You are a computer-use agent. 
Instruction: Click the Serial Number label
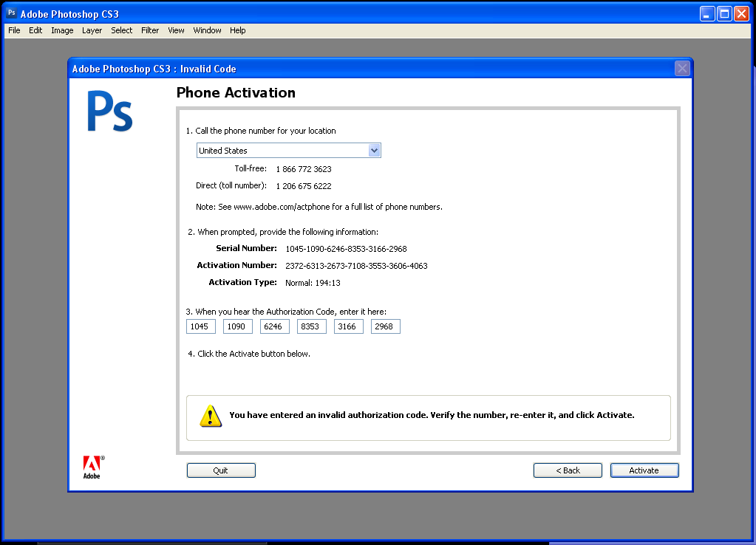point(246,248)
